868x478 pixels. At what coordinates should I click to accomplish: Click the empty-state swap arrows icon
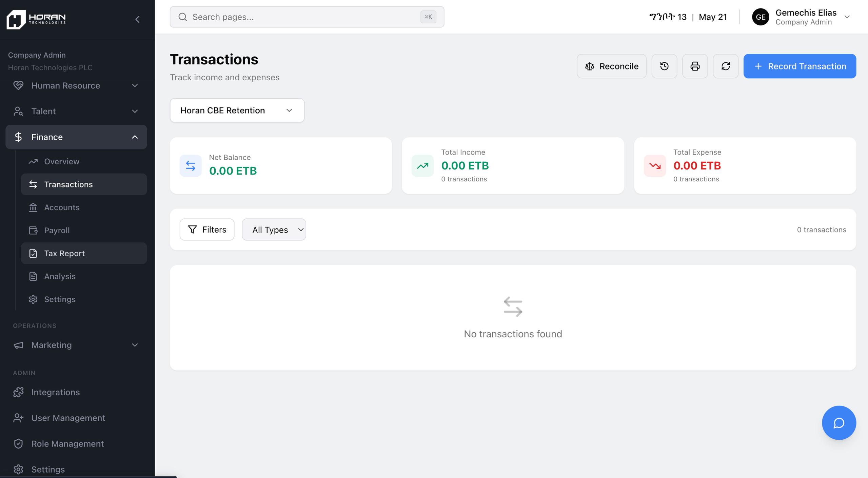pyautogui.click(x=513, y=307)
